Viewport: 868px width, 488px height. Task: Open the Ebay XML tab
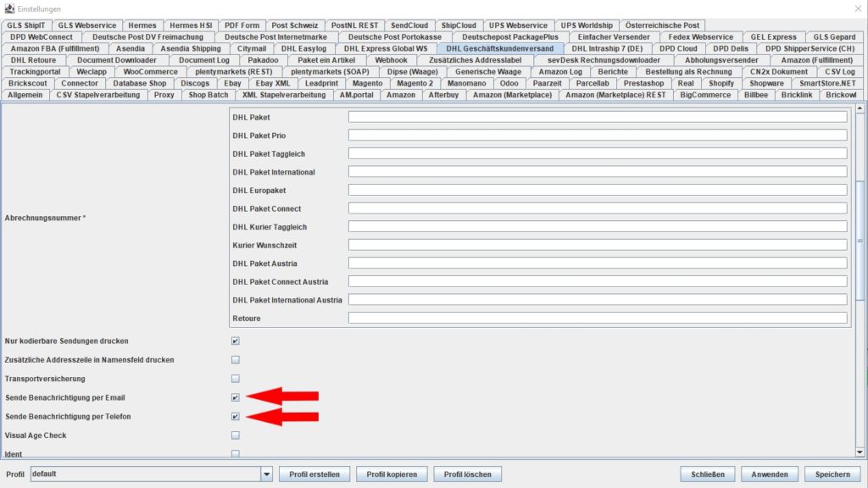pos(272,83)
